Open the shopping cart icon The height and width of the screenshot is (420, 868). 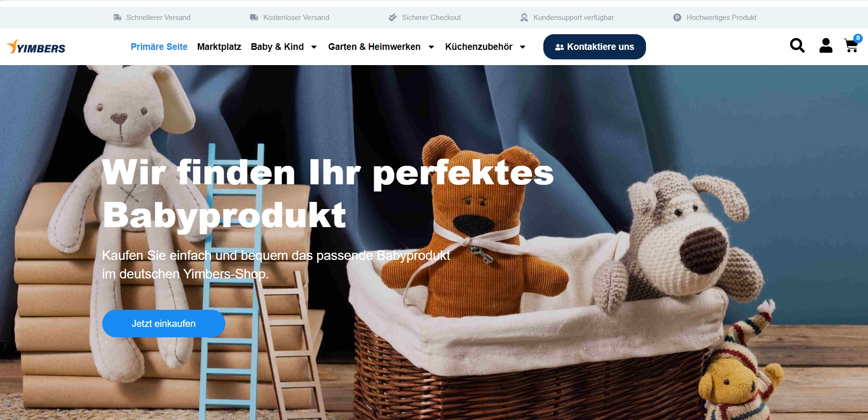pyautogui.click(x=851, y=46)
